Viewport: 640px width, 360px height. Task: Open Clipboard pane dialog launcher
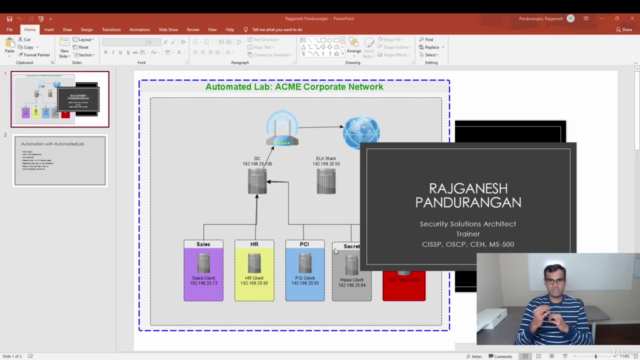click(52, 62)
